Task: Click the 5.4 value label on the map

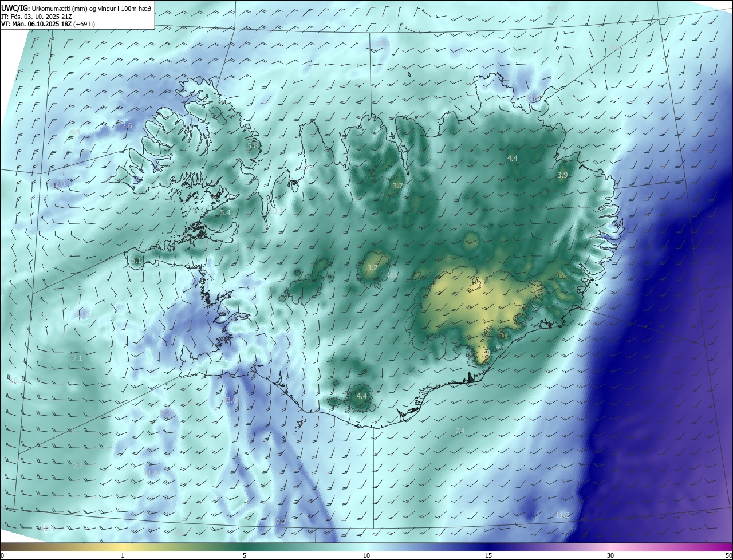Action: (x=225, y=212)
